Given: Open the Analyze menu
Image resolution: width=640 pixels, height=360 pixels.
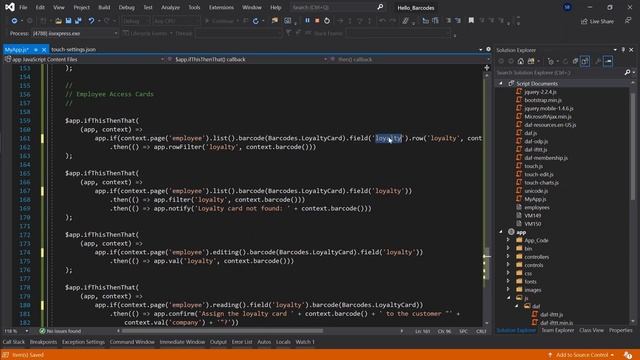Looking at the screenshot, I should [x=170, y=7].
